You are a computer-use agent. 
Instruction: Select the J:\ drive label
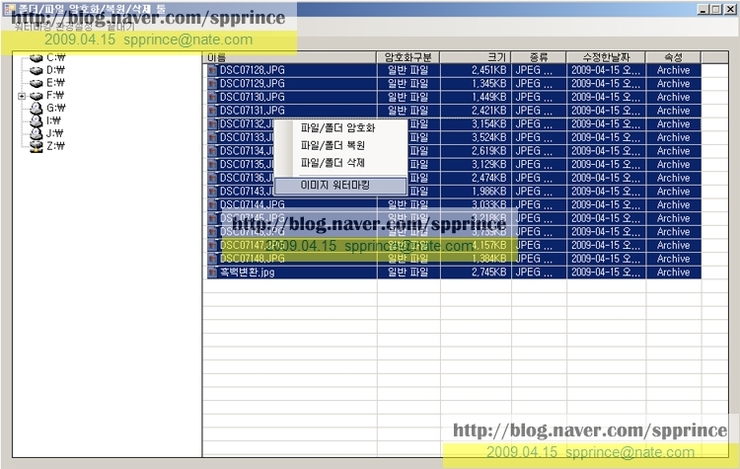click(55, 134)
